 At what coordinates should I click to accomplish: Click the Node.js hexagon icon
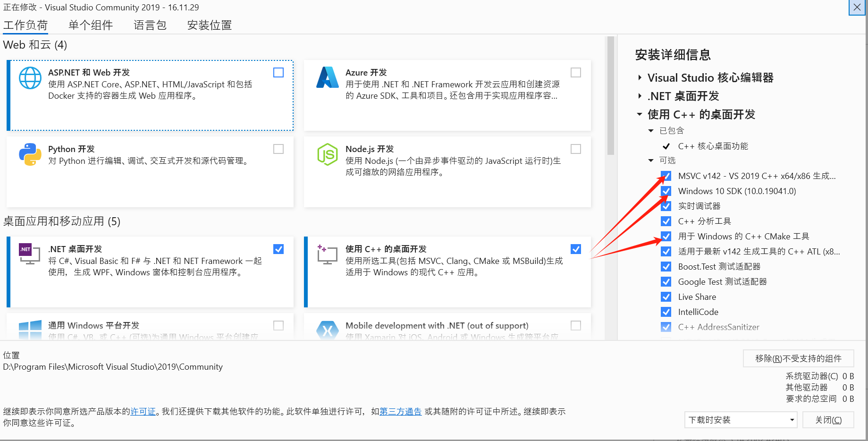[x=328, y=154]
